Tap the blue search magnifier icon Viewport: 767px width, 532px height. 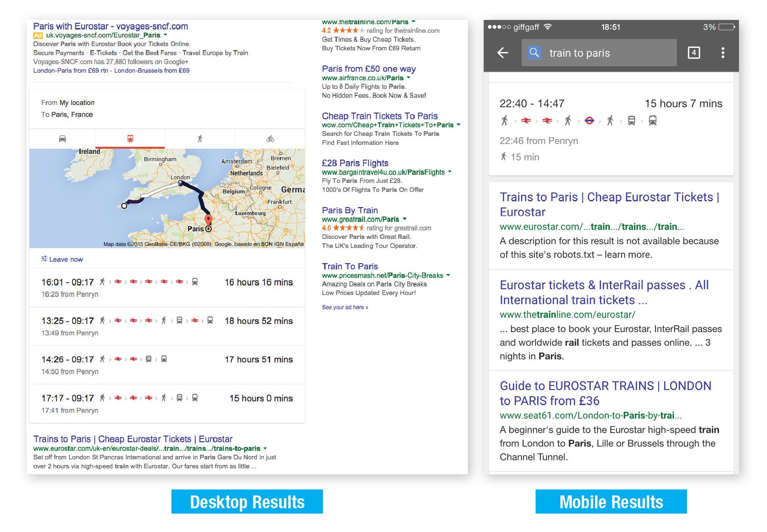(x=534, y=53)
